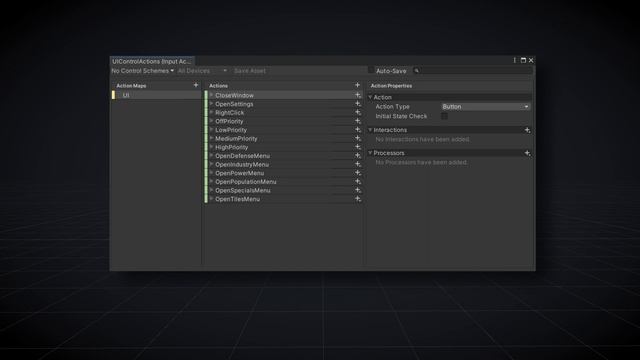The image size is (640, 360).
Task: Add binding to RightClick action
Action: [358, 112]
